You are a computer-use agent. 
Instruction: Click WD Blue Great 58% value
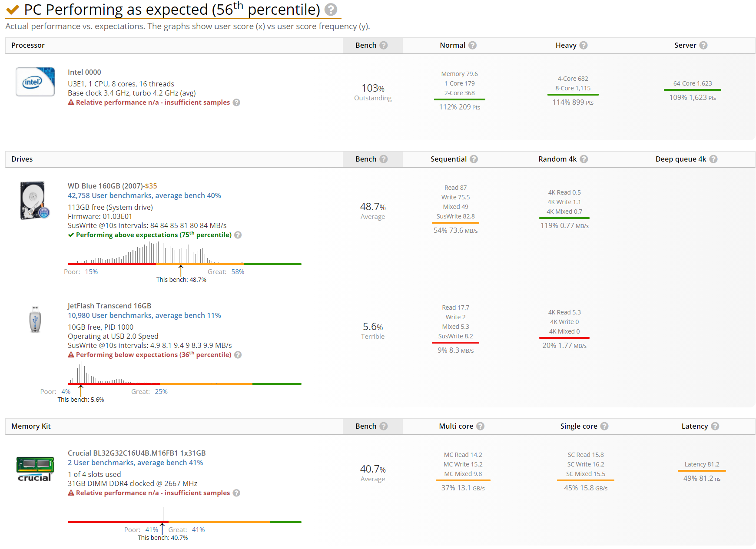pos(238,272)
